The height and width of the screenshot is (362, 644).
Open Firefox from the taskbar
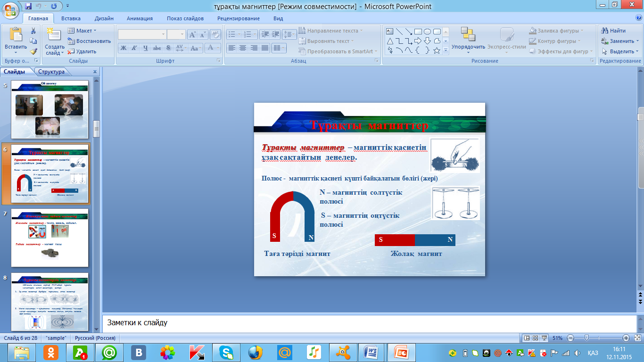[255, 352]
